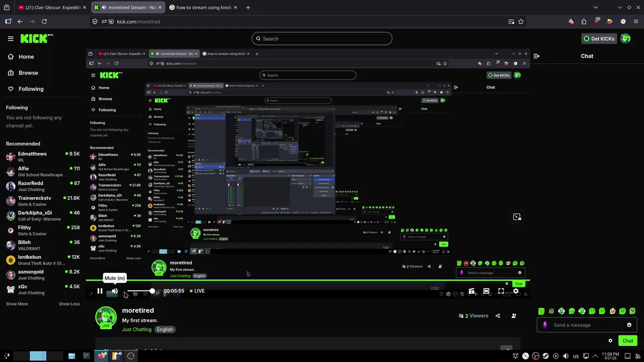Viewport: 644px width, 362px height.
Task: Open OBS Studio from the taskbar
Action: pyautogui.click(x=131, y=356)
